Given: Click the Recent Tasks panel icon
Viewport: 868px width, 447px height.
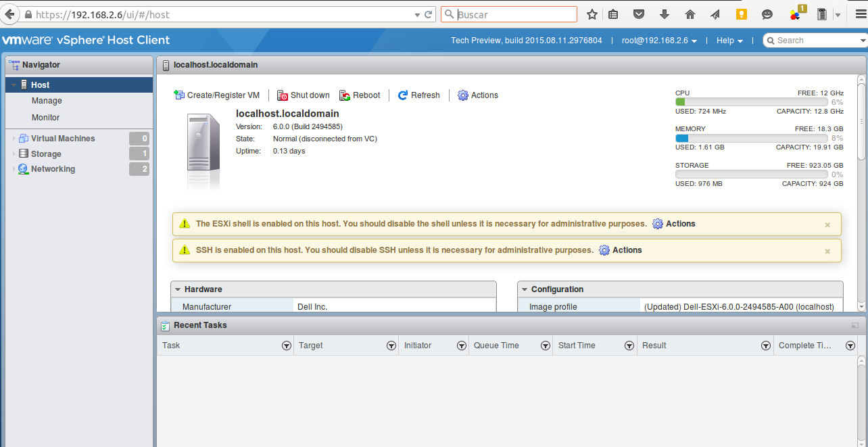Looking at the screenshot, I should (x=165, y=325).
